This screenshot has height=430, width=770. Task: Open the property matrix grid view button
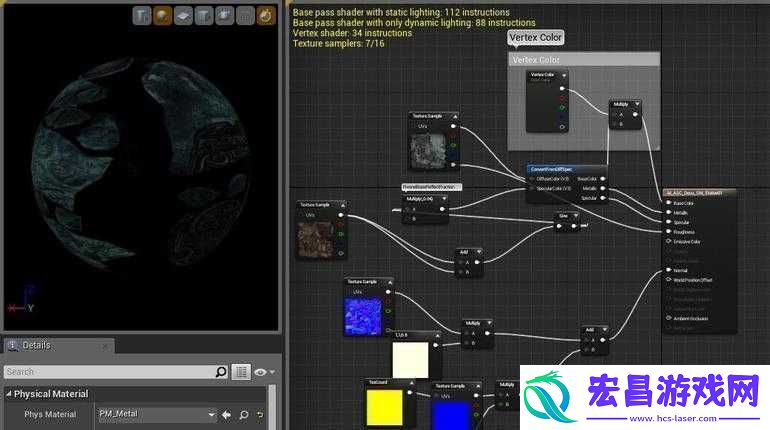(241, 372)
